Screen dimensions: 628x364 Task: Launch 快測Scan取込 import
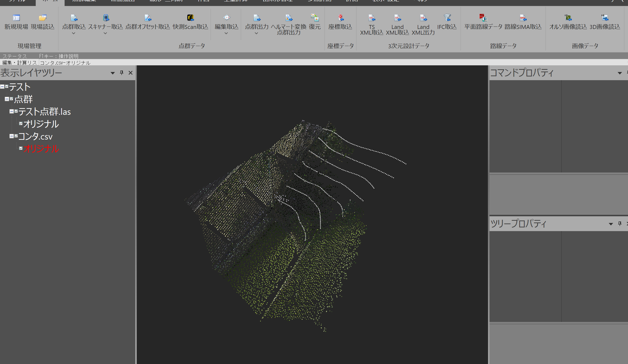pyautogui.click(x=190, y=22)
